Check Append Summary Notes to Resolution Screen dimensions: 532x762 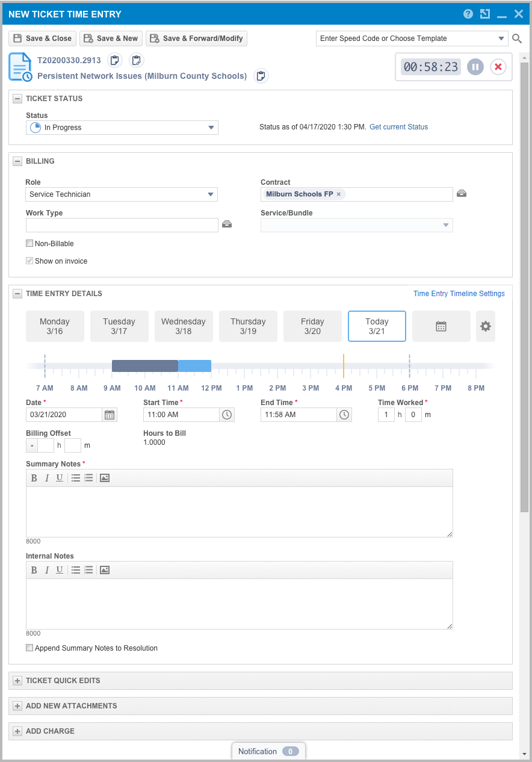(x=29, y=648)
